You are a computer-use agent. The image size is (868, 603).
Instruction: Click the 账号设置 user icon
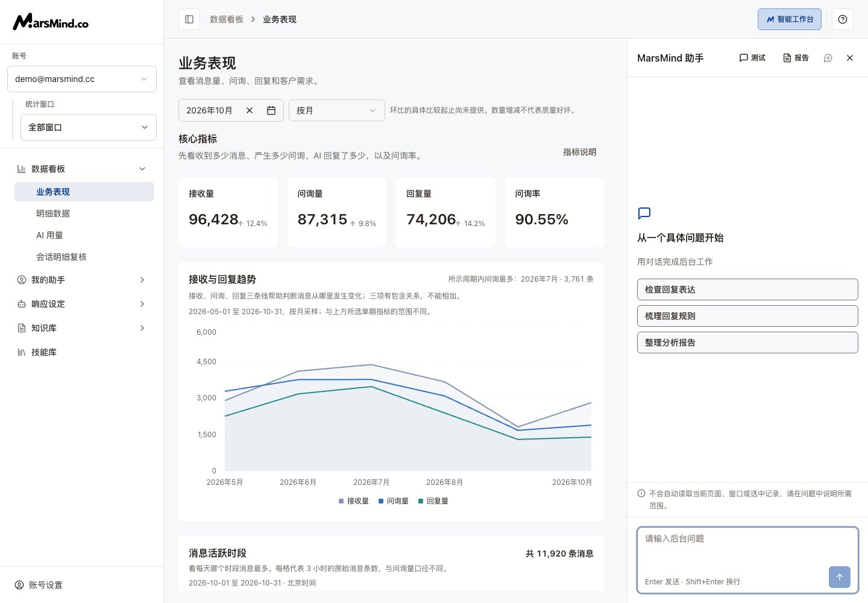point(19,585)
